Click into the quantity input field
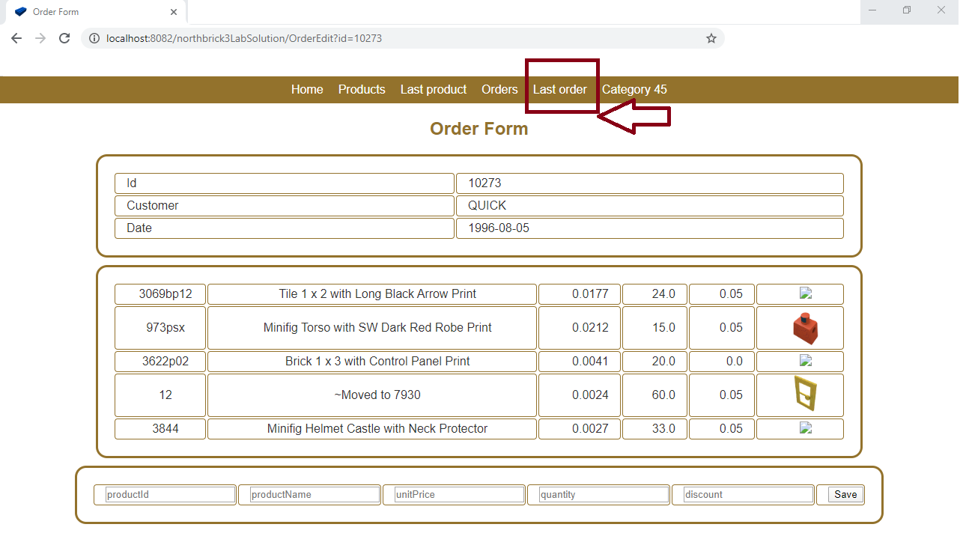Image resolution: width=960 pixels, height=560 pixels. coord(604,495)
